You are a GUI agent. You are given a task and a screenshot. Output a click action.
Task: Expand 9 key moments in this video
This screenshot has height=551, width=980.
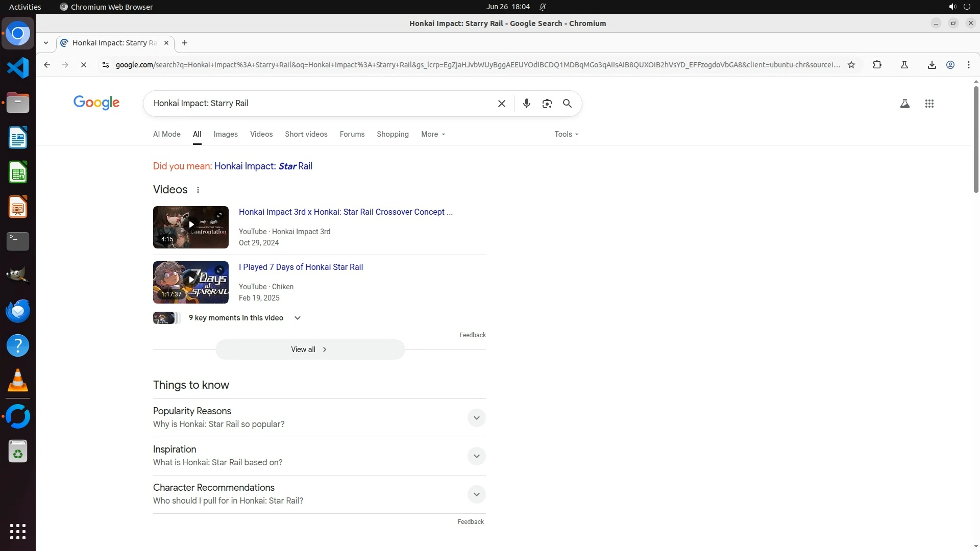[x=298, y=318]
